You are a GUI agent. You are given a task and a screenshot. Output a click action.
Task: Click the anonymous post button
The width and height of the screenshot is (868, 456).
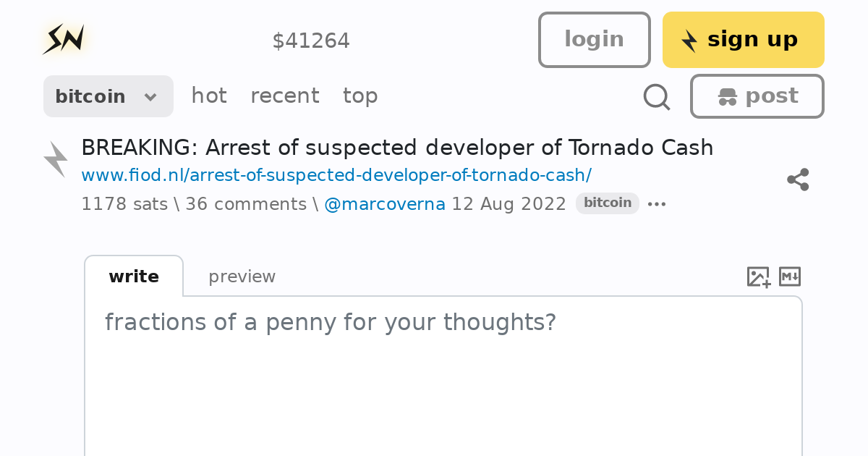click(x=757, y=96)
